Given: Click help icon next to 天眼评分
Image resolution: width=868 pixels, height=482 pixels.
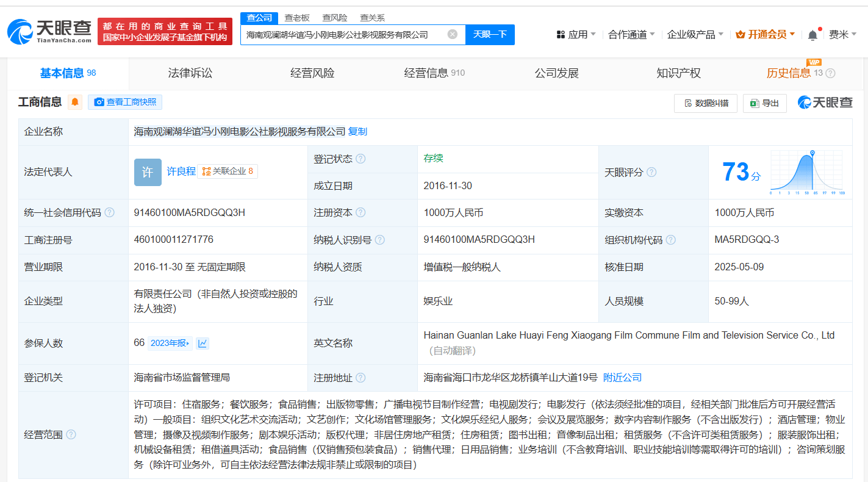Looking at the screenshot, I should [x=651, y=173].
